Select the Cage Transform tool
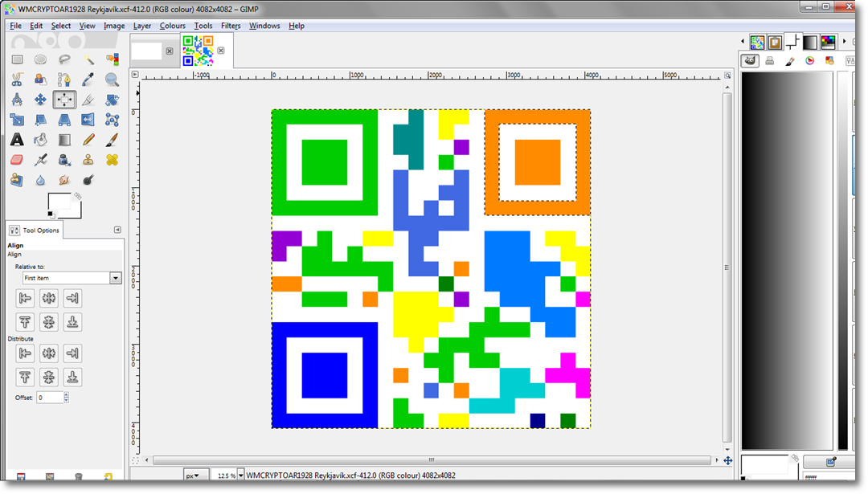This screenshot has width=868, height=494. (112, 120)
